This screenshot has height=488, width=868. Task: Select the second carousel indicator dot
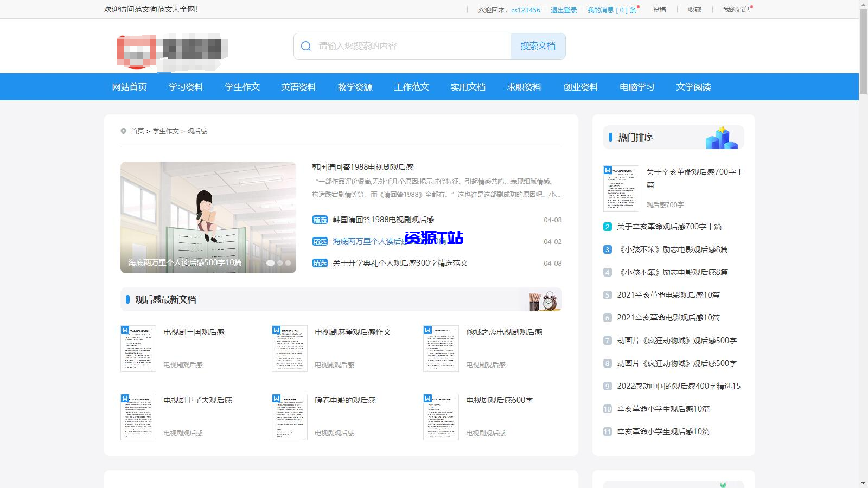point(279,261)
